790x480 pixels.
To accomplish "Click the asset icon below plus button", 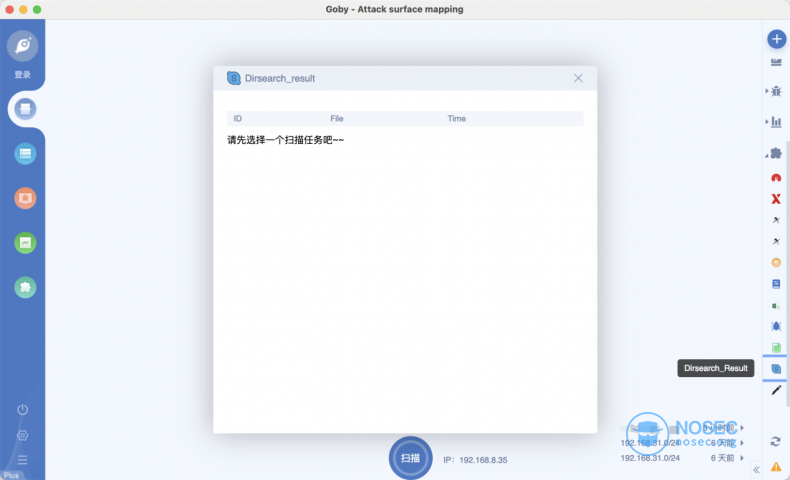I will pos(776,62).
